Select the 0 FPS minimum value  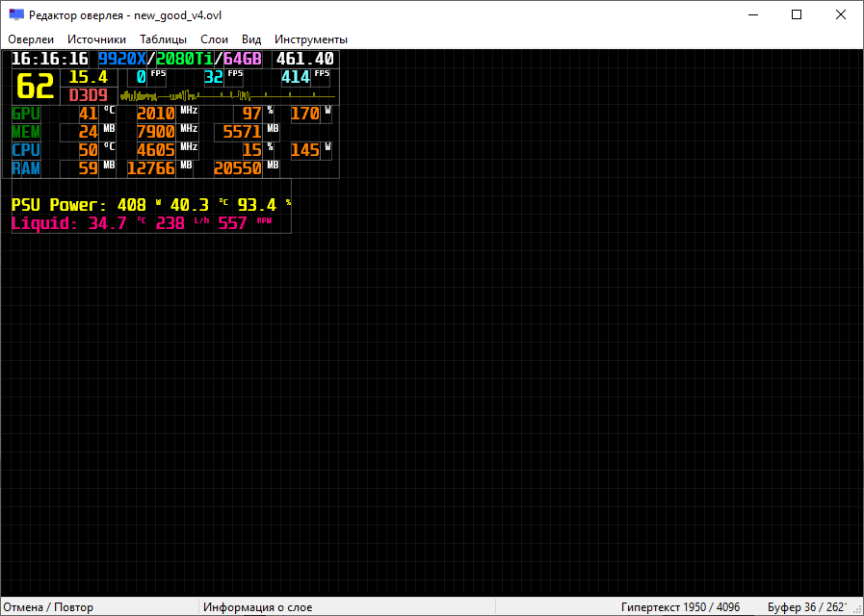141,77
